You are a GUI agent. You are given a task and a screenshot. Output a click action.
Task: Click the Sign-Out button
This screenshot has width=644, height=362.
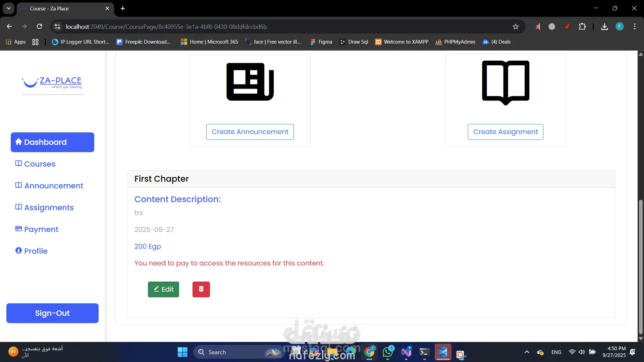point(52,313)
